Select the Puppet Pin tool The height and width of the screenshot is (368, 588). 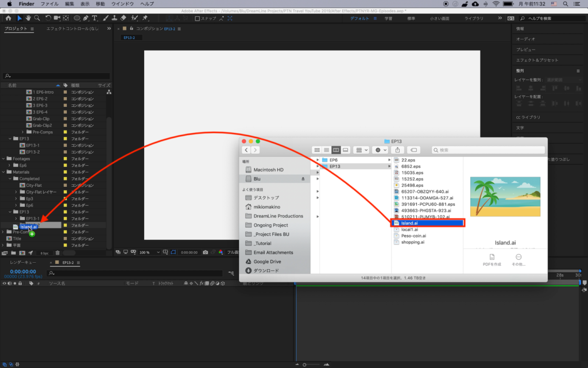(x=145, y=18)
